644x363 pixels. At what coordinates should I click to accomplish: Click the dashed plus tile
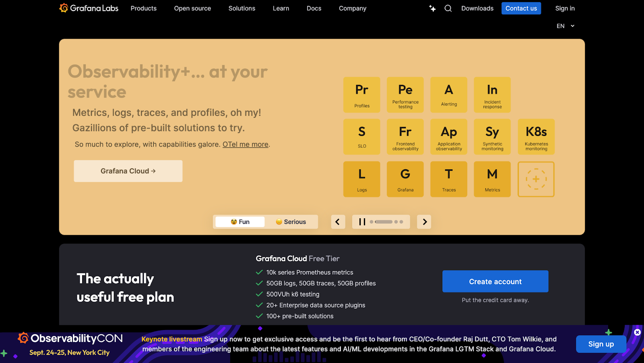point(536,179)
